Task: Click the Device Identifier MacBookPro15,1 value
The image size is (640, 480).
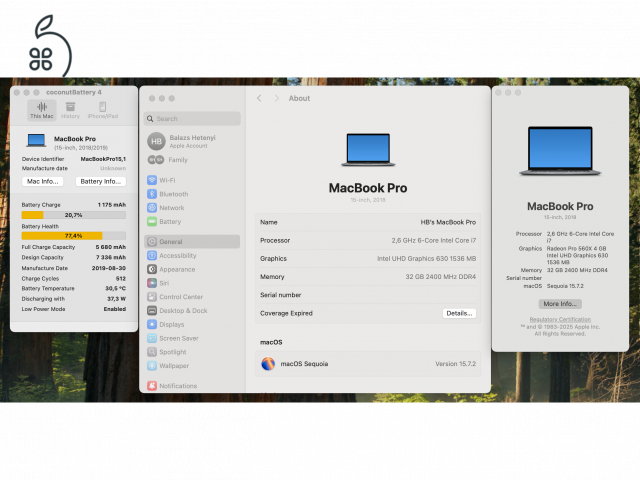Action: [103, 159]
